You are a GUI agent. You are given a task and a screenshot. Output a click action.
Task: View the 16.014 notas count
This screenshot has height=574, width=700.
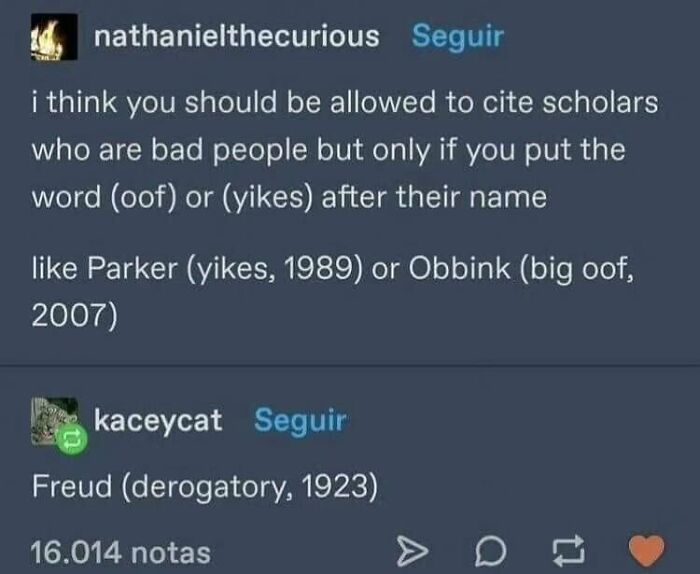coord(121,553)
